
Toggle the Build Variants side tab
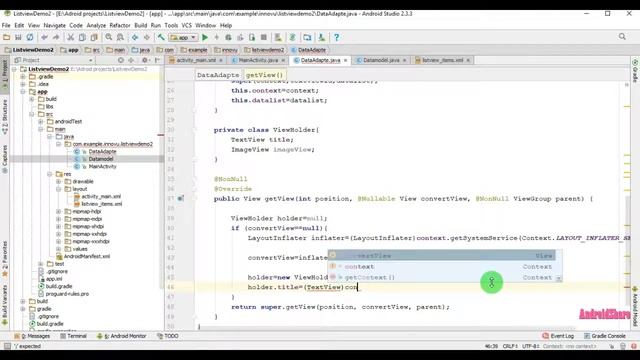(x=5, y=305)
